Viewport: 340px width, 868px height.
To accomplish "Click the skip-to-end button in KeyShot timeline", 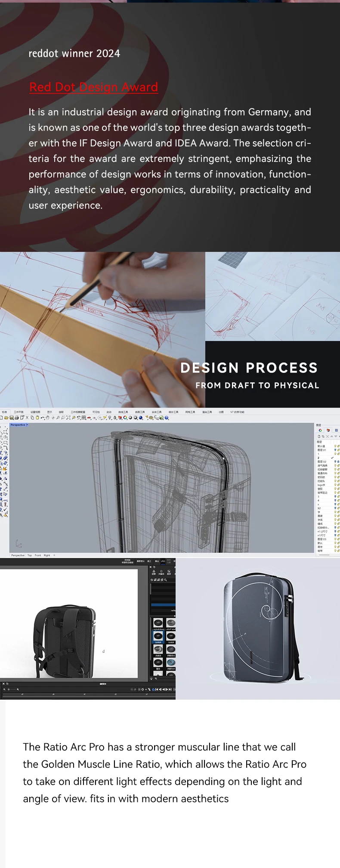I will (x=170, y=689).
